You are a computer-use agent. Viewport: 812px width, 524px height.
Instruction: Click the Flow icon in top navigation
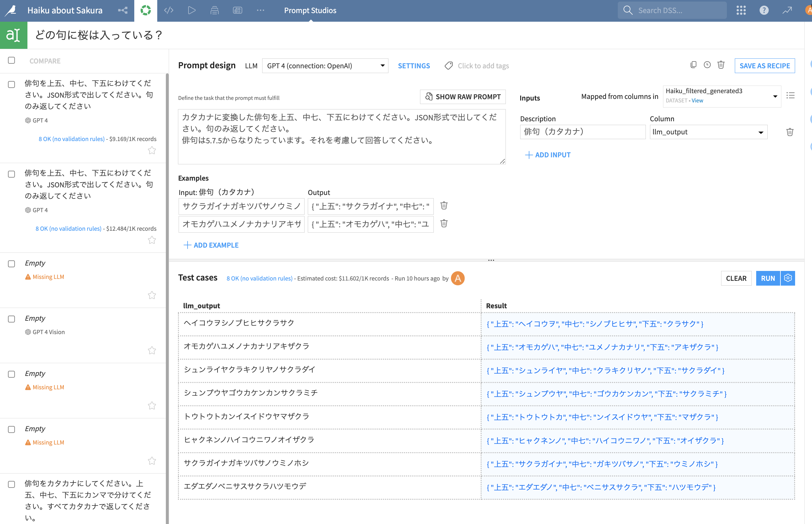123,10
